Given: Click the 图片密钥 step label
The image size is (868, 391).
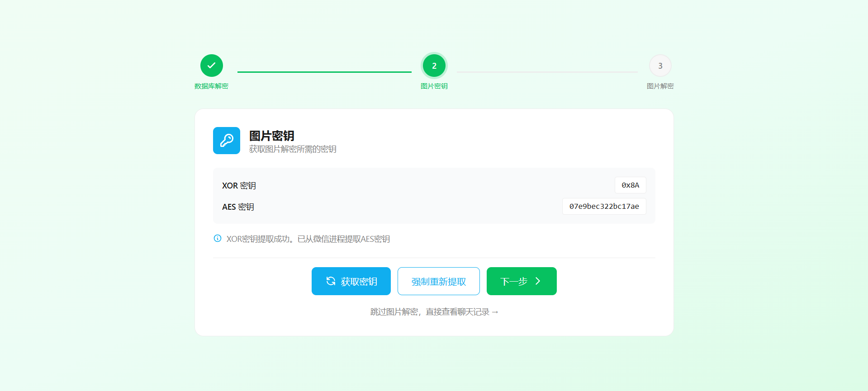Looking at the screenshot, I should [x=434, y=86].
